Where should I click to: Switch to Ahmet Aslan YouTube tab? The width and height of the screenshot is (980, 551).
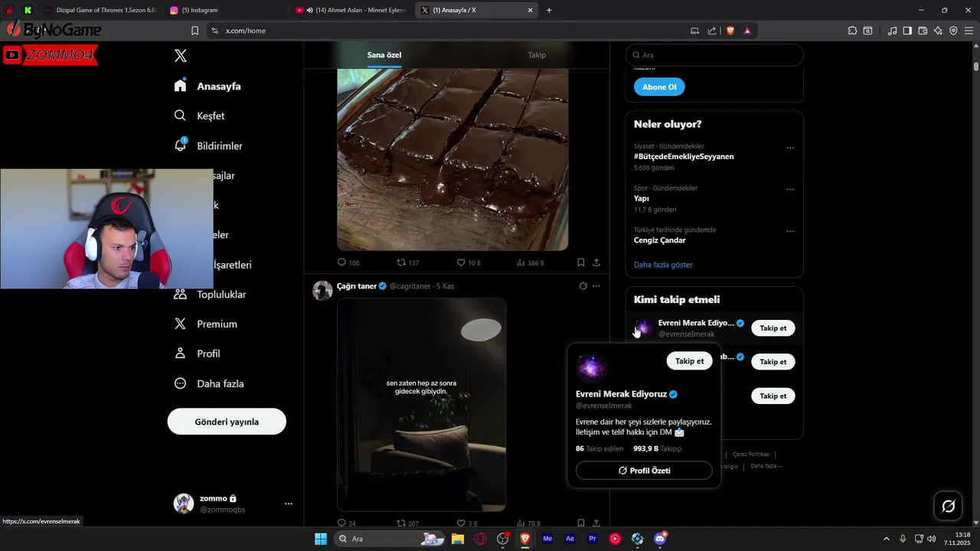[352, 10]
